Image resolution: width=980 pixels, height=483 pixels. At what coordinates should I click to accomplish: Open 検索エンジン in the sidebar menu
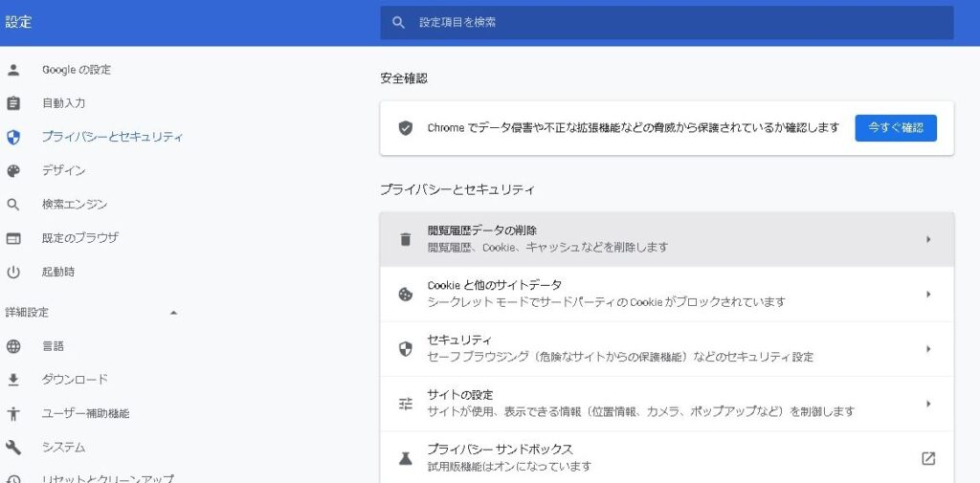click(75, 205)
